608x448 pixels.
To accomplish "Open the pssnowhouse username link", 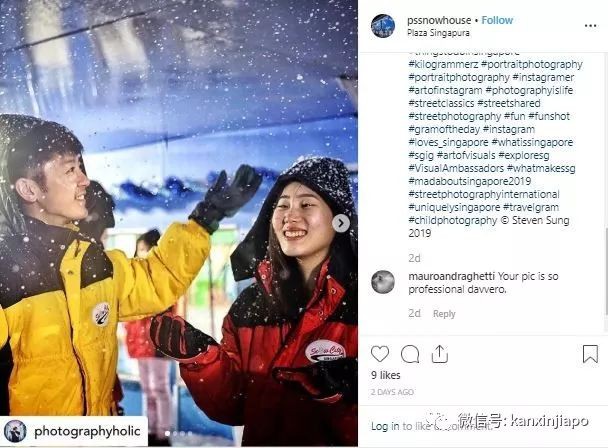I will pos(439,20).
